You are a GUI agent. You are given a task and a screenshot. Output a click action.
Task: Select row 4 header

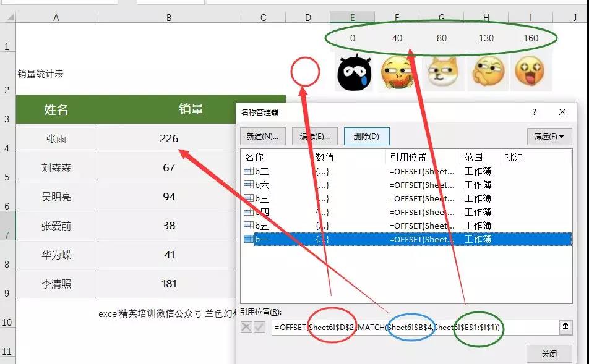click(x=7, y=139)
